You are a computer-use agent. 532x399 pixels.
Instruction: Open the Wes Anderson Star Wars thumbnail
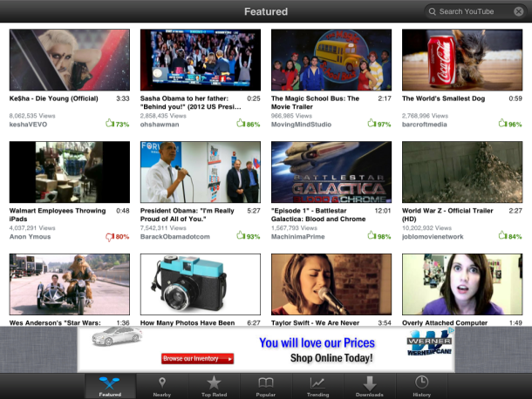(70, 284)
